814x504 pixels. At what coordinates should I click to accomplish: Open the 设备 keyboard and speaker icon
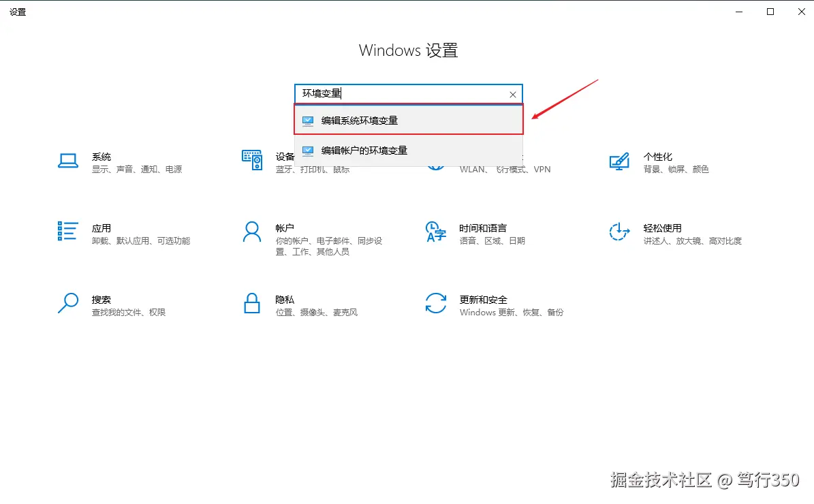(252, 160)
